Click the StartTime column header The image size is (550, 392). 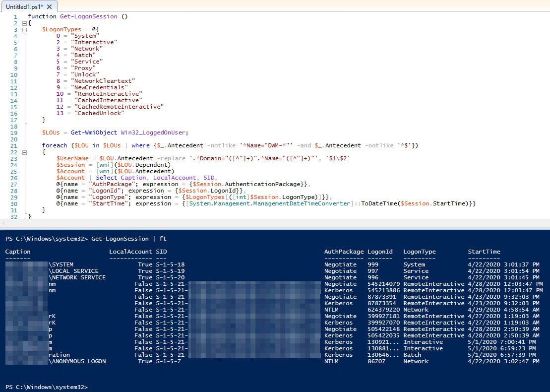pyautogui.click(x=484, y=252)
